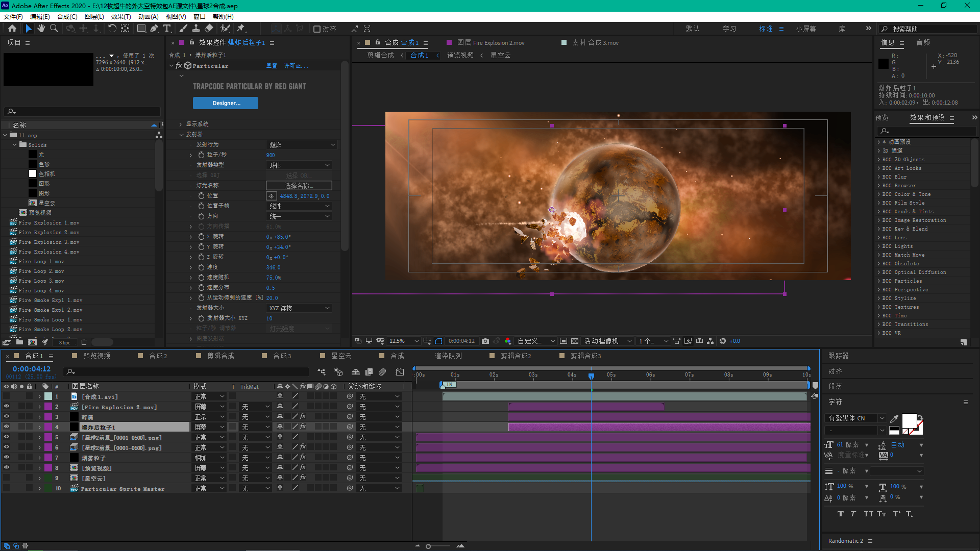Select the Pen tool
The image size is (980, 551).
pyautogui.click(x=154, y=29)
